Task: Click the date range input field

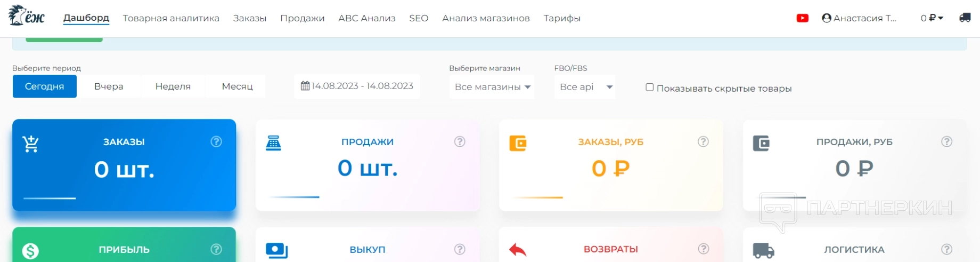Action: 357,86
